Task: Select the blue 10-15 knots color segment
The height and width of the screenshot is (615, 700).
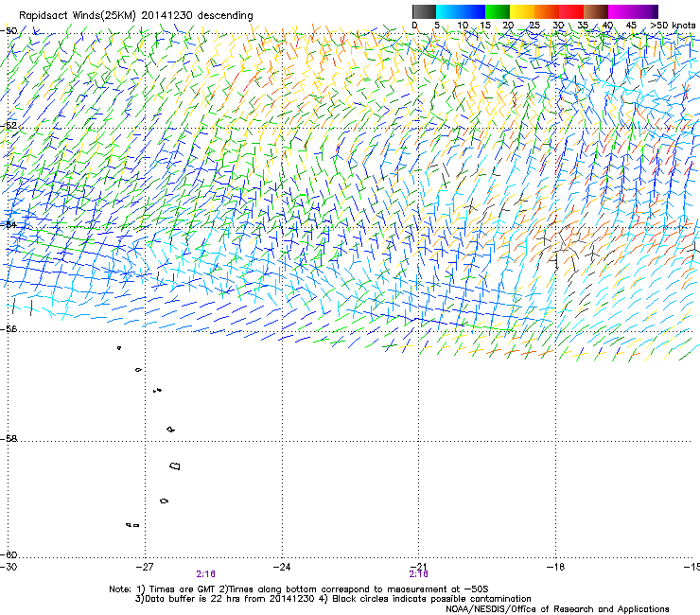Action: coord(473,11)
